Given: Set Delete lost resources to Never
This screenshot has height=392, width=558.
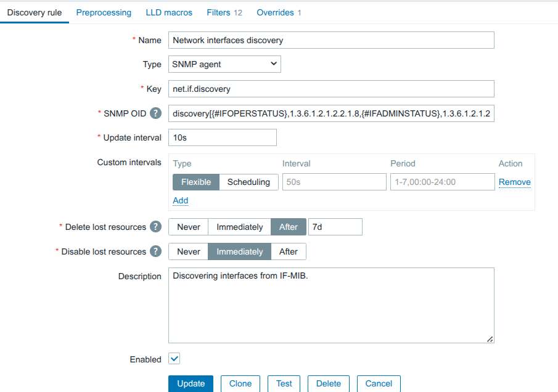Looking at the screenshot, I should click(x=188, y=227).
